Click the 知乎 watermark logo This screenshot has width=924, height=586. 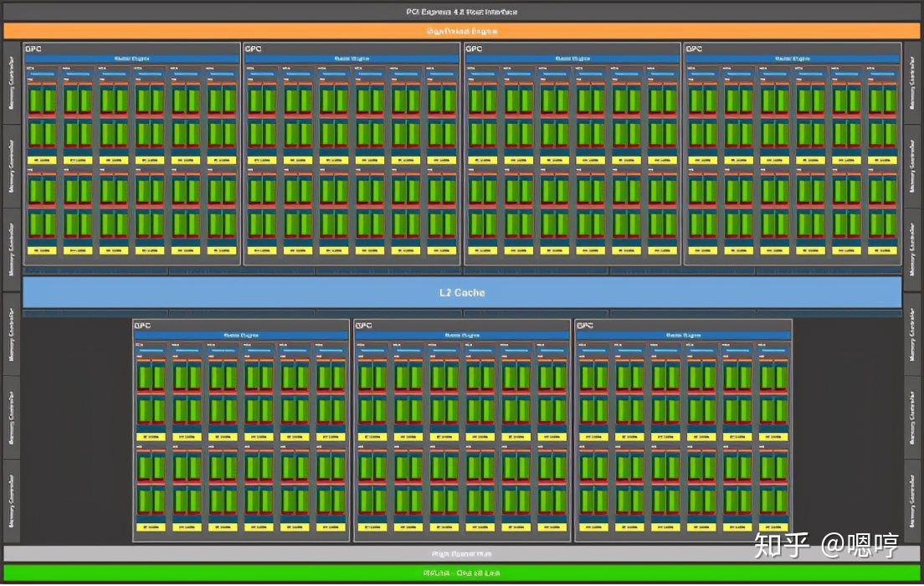782,545
